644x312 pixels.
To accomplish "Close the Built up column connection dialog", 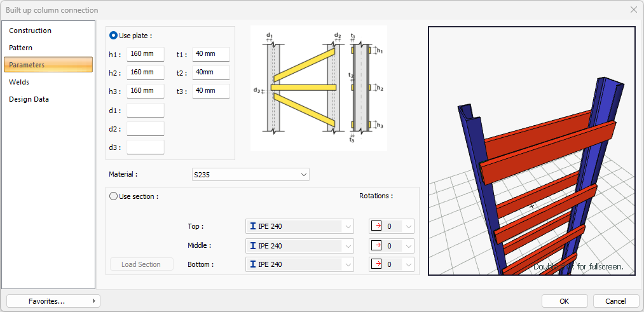I will pyautogui.click(x=634, y=10).
